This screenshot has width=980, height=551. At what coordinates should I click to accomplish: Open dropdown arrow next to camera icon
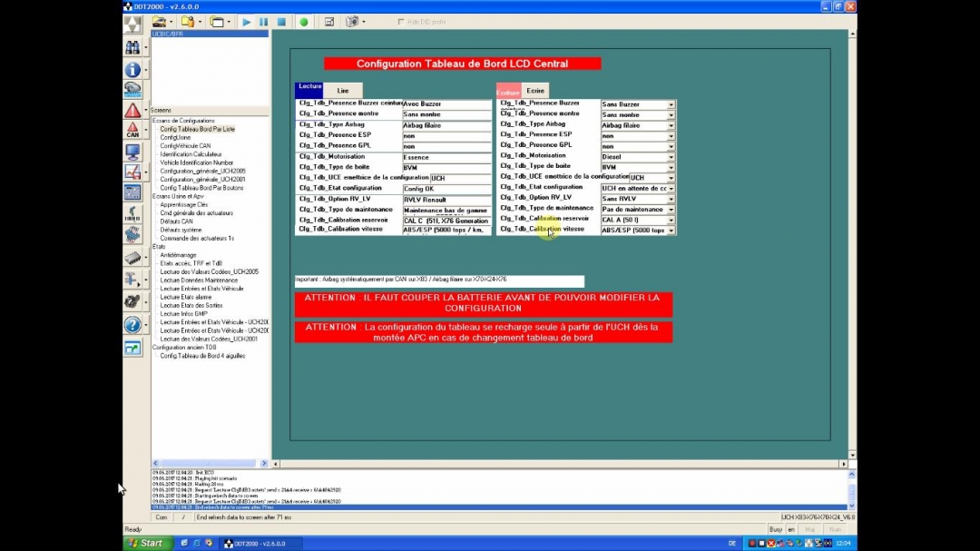click(363, 22)
